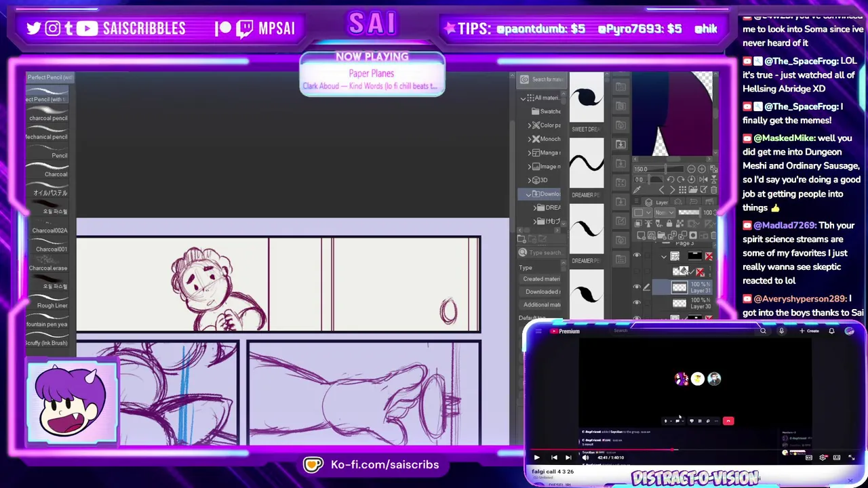Click YouTube voice search microphone icon
868x488 pixels.
781,331
